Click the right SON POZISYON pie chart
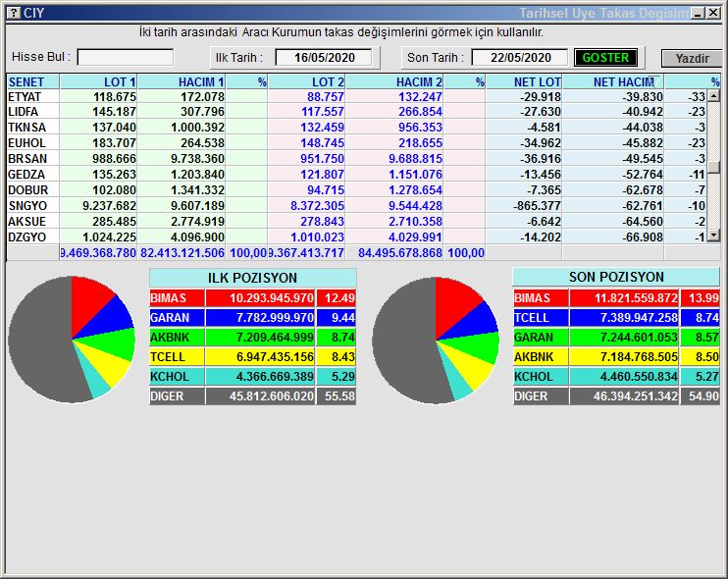Viewport: 728px width, 579px height. 436,341
